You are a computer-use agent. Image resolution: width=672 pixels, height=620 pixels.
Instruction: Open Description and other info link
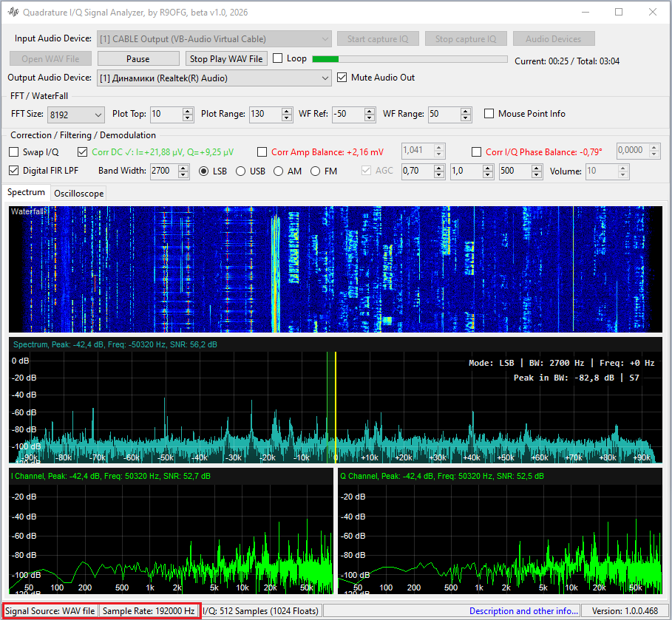point(523,611)
